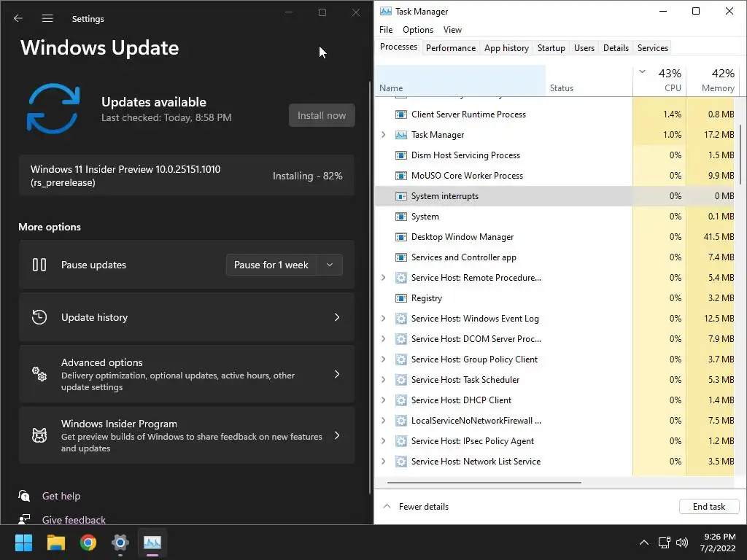The width and height of the screenshot is (747, 560).
Task: Launch Google Chrome from the taskbar
Action: [88, 542]
